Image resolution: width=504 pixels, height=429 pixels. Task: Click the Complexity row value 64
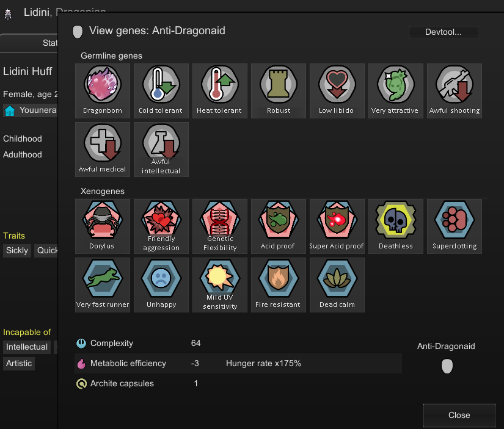pos(195,344)
